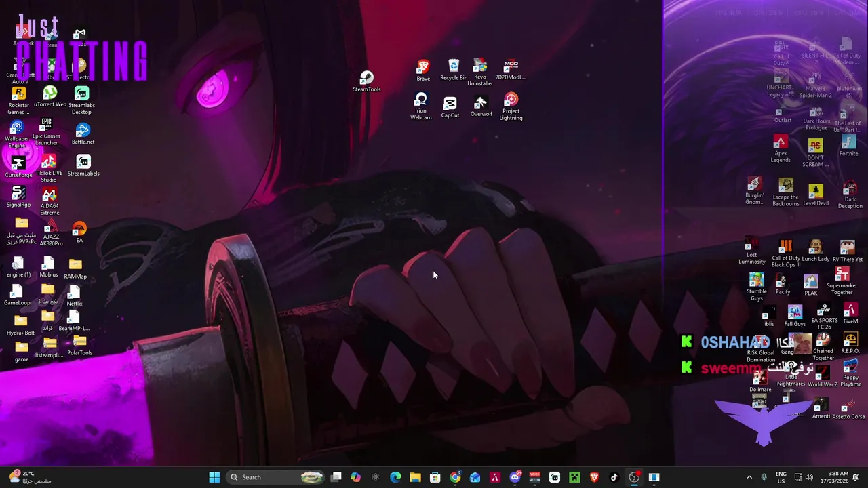Image resolution: width=868 pixels, height=488 pixels.
Task: Launch Epic Games Launcher
Action: point(46,132)
